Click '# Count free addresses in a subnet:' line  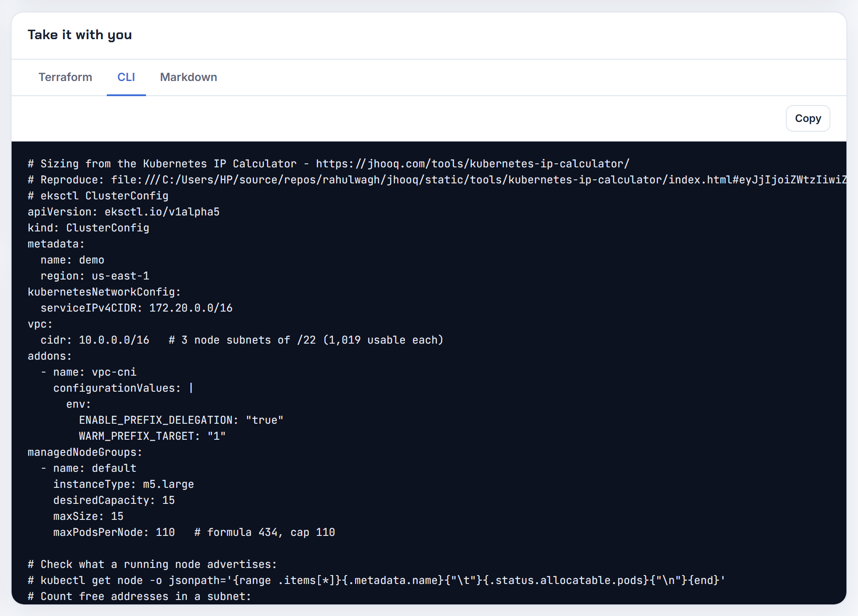140,596
